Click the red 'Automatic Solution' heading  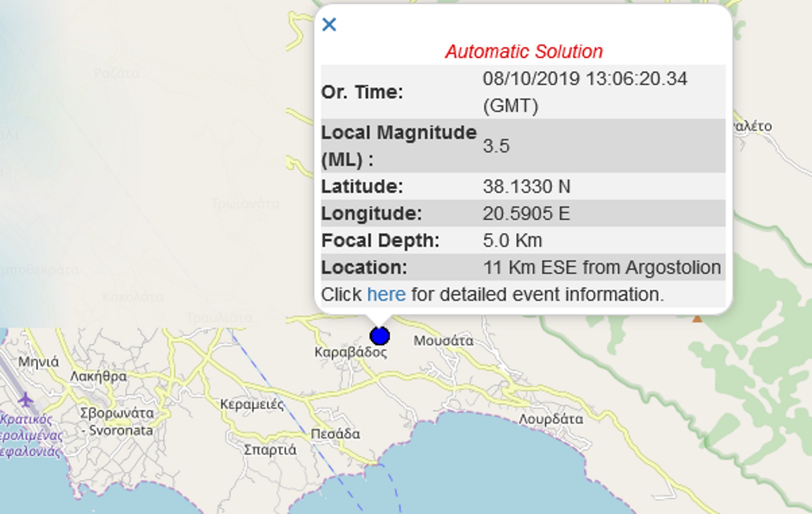click(x=524, y=52)
